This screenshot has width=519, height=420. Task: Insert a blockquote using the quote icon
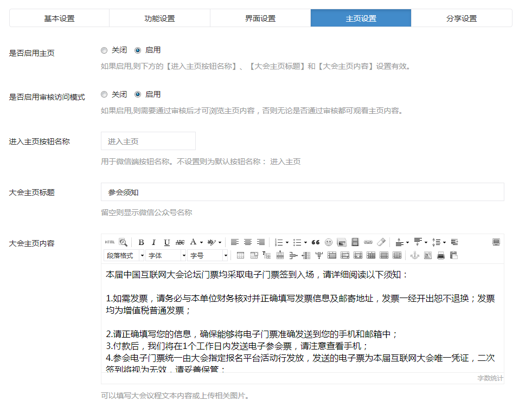pos(315,242)
